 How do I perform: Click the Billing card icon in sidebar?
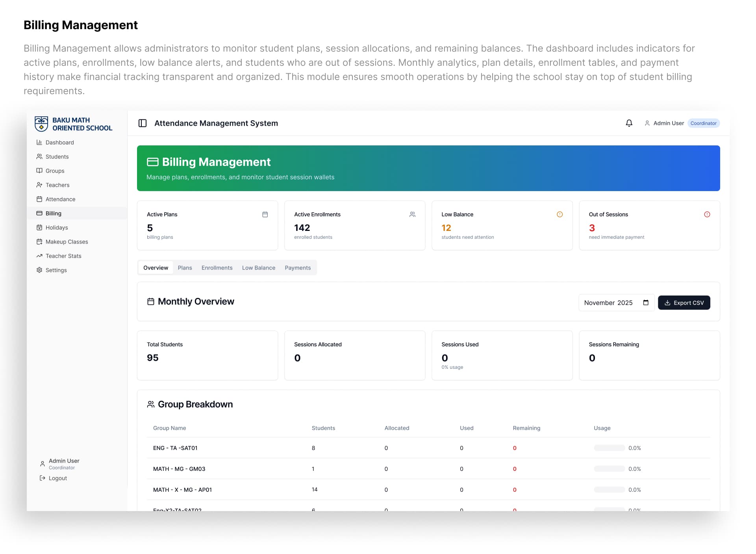tap(39, 213)
